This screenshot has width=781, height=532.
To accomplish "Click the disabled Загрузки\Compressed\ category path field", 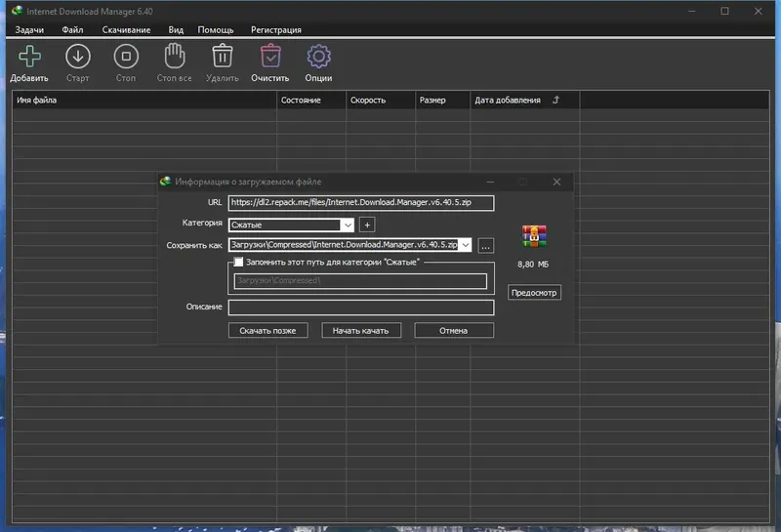I will pos(360,281).
